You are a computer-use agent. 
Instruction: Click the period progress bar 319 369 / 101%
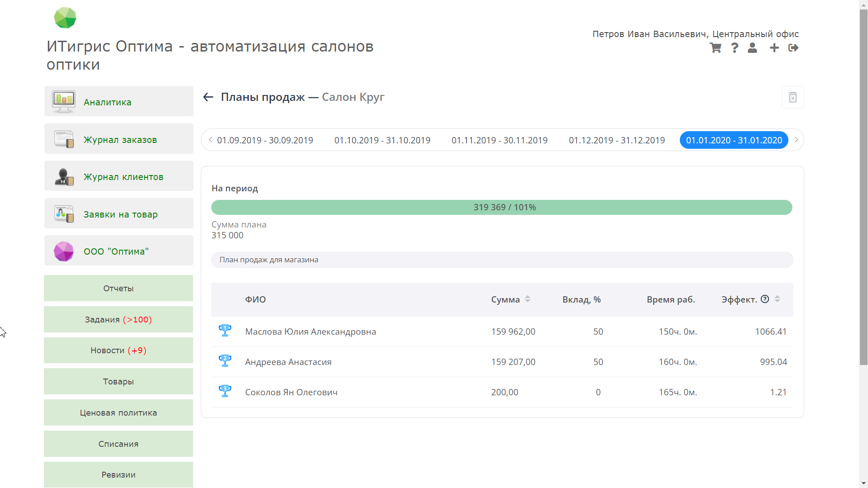501,207
